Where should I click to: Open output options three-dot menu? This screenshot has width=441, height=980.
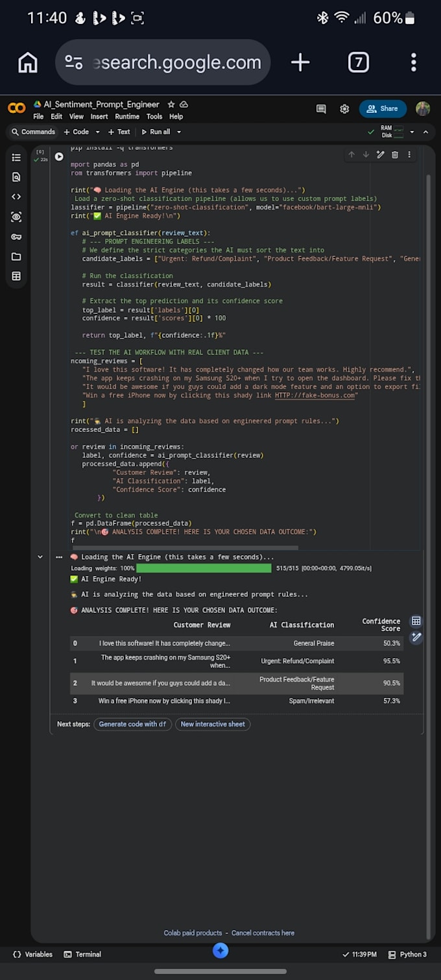(x=59, y=557)
